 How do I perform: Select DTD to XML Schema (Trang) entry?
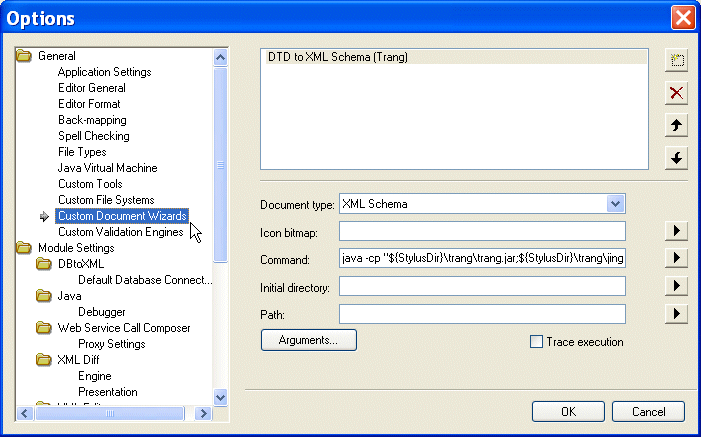pos(338,58)
